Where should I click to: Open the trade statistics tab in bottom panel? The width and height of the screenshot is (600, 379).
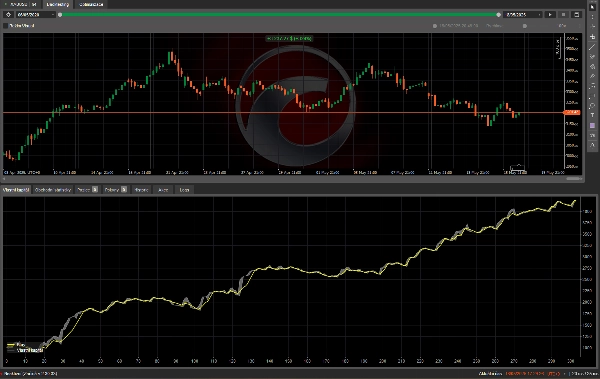click(53, 190)
